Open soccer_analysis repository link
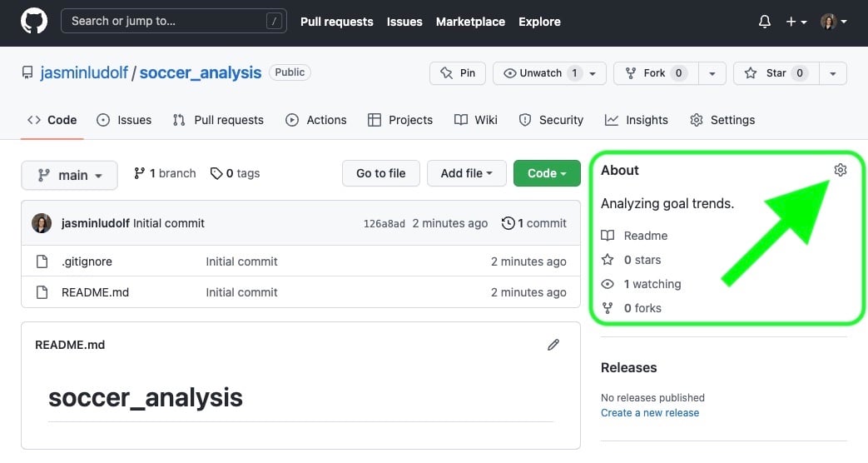 [201, 72]
